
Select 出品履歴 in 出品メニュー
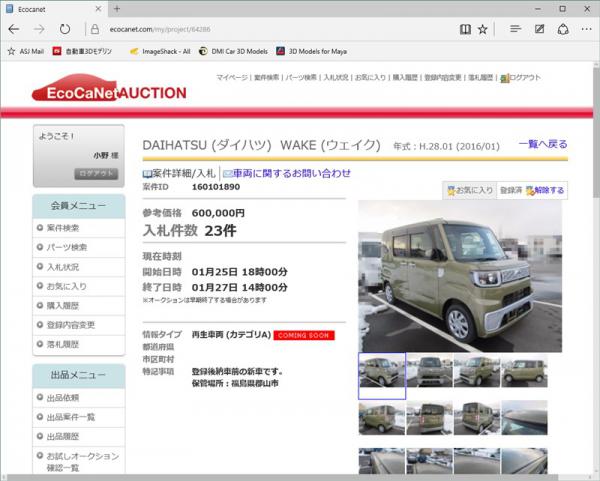tap(79, 437)
